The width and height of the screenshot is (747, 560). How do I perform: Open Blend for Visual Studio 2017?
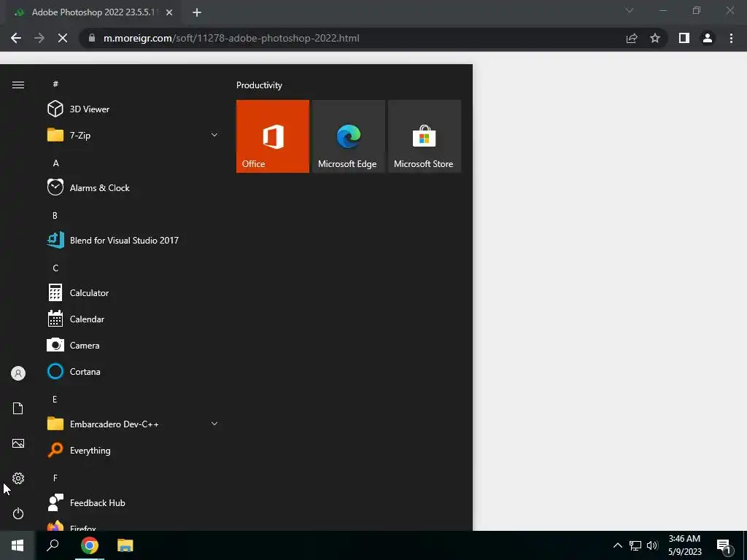click(x=133, y=240)
